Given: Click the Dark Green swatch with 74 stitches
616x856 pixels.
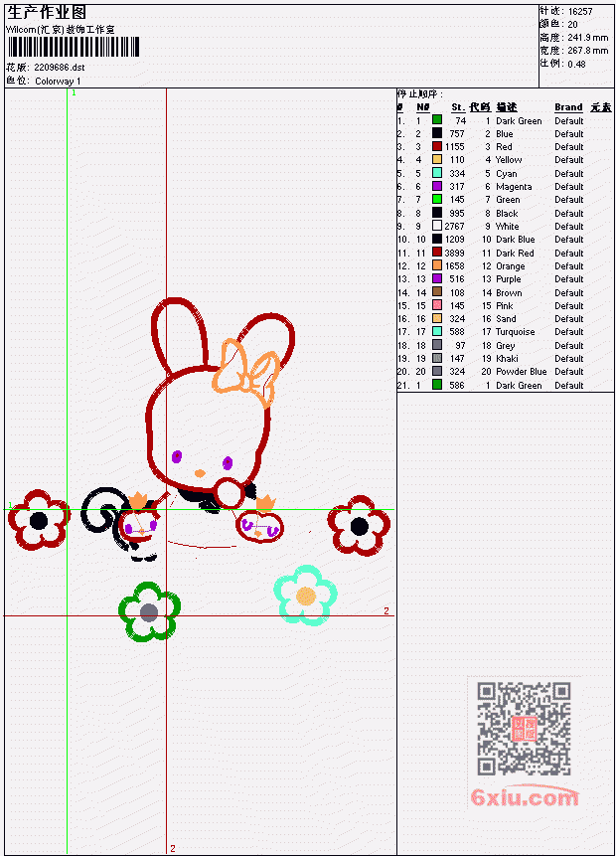Looking at the screenshot, I should pos(437,119).
